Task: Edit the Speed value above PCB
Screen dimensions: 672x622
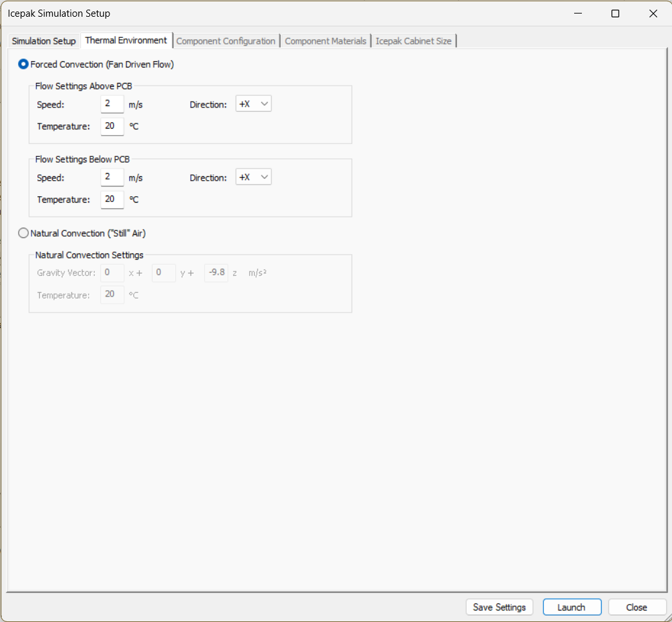Action: coord(111,104)
